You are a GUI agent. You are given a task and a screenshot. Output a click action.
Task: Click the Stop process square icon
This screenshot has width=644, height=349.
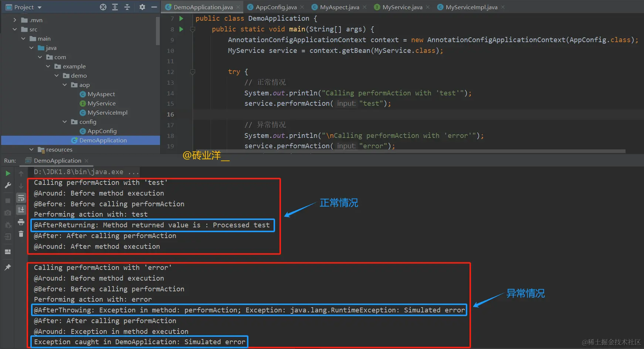8,201
